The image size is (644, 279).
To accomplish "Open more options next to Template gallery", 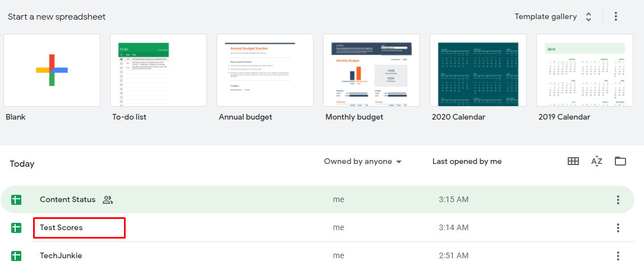I will (x=615, y=16).
